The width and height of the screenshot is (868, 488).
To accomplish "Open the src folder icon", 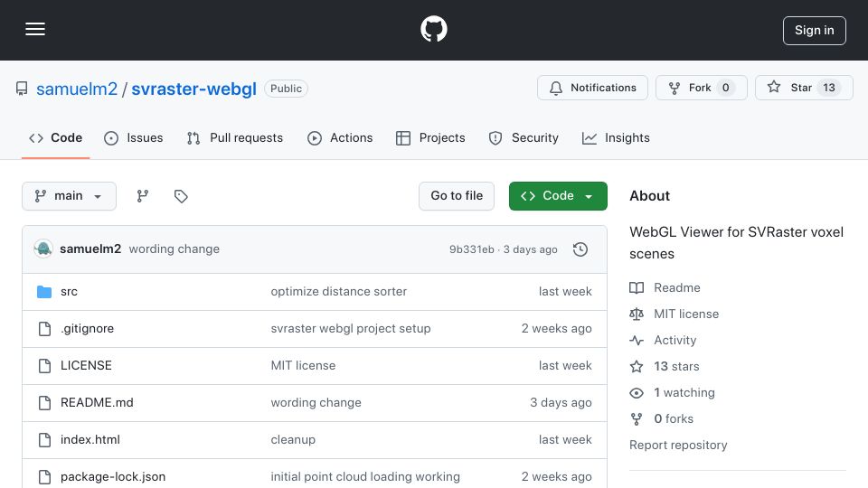I will pyautogui.click(x=44, y=292).
